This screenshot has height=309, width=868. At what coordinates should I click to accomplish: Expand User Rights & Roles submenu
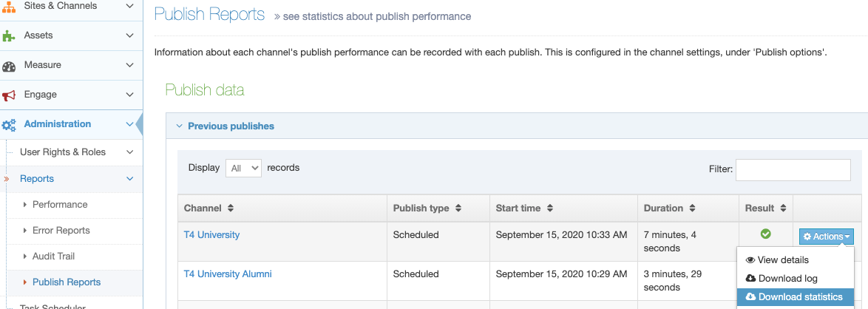pyautogui.click(x=129, y=152)
